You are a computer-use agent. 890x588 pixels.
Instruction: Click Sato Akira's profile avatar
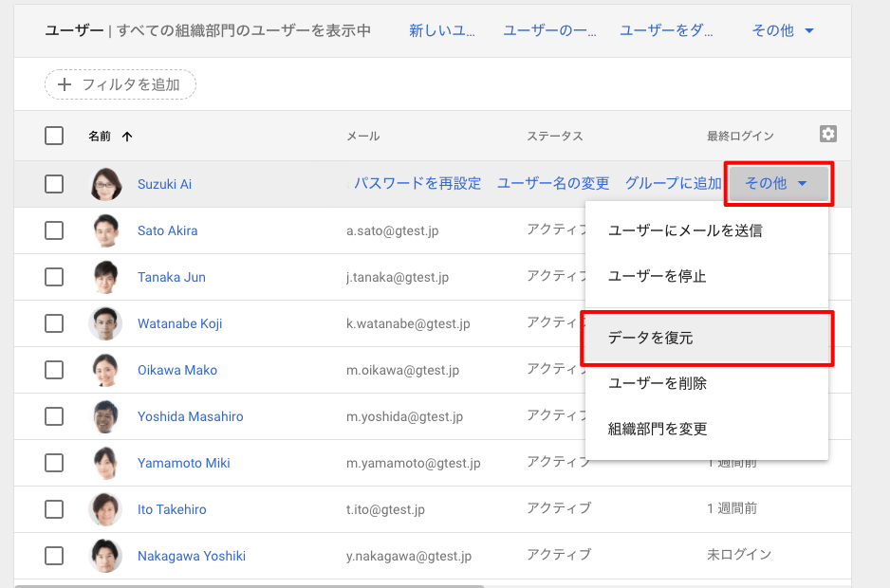point(105,230)
